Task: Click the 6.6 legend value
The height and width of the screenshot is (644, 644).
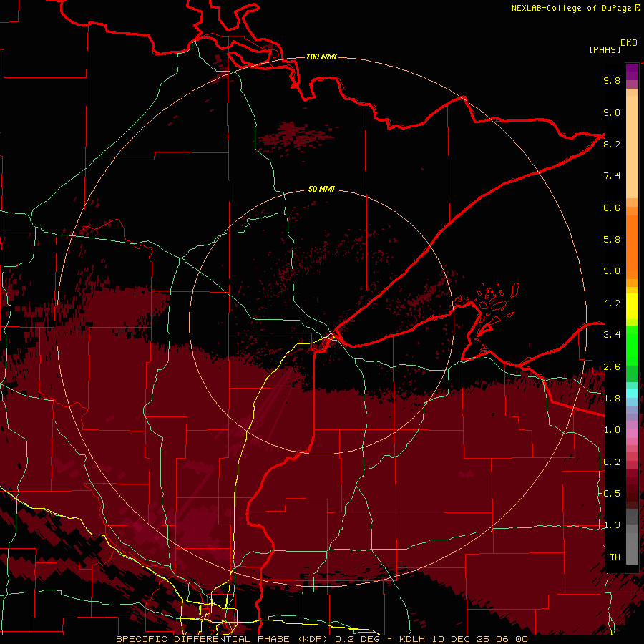Action: [x=612, y=208]
